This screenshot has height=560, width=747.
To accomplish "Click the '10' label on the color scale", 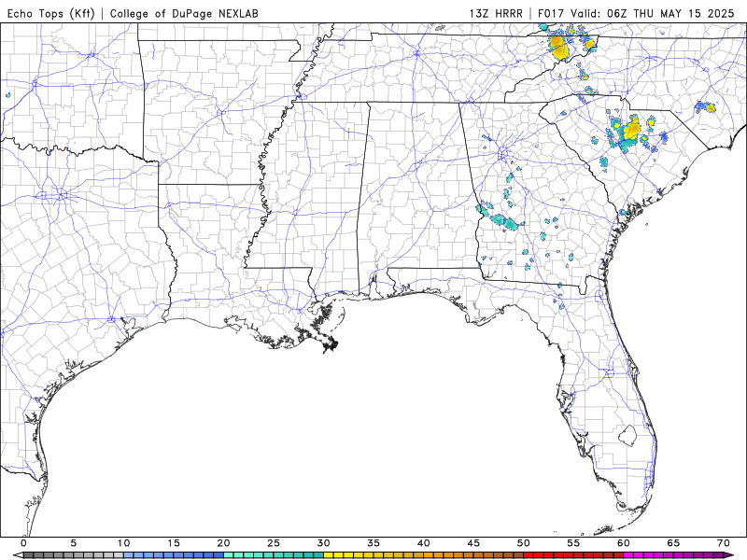I will pos(123,543).
